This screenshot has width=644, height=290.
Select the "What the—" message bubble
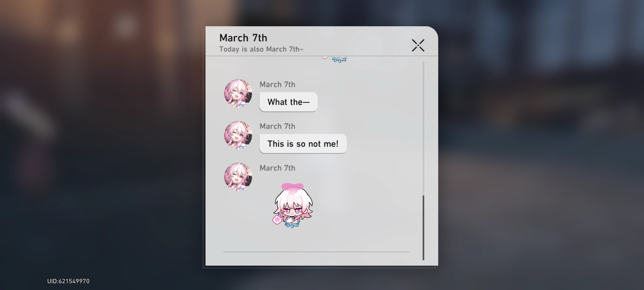tap(288, 102)
